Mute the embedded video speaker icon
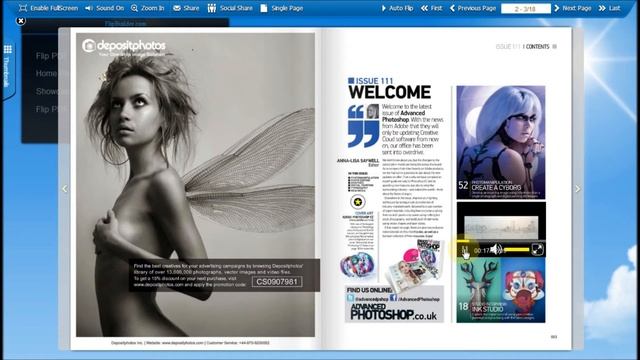 496,249
